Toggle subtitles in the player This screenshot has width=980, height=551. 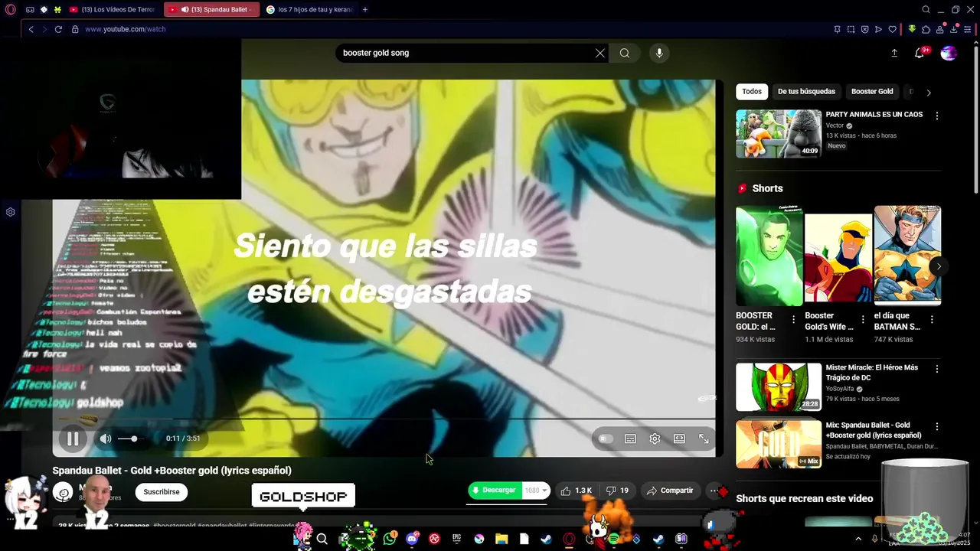pyautogui.click(x=630, y=439)
